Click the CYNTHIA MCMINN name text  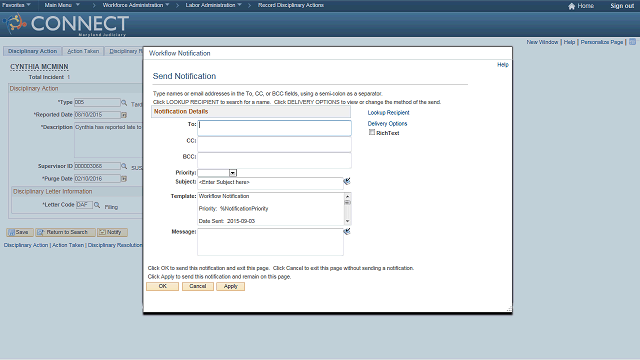tap(39, 67)
